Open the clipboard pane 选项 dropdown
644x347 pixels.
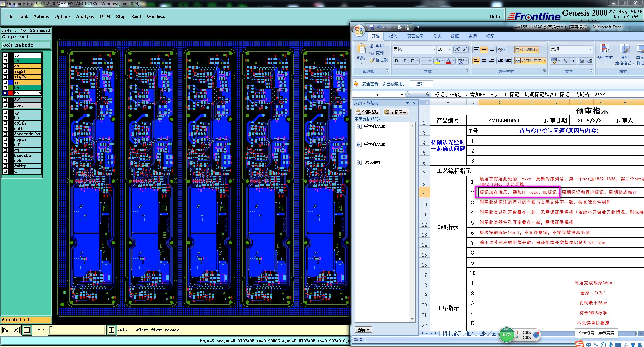(363, 330)
